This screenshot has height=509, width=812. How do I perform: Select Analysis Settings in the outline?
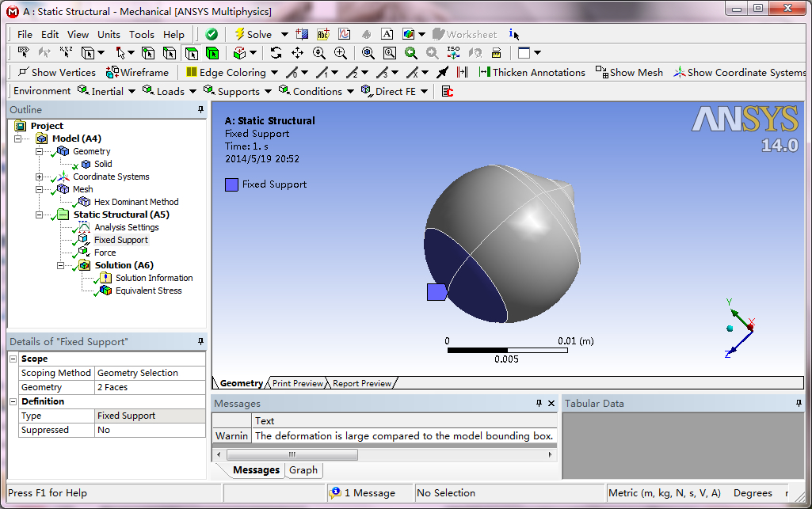point(127,227)
